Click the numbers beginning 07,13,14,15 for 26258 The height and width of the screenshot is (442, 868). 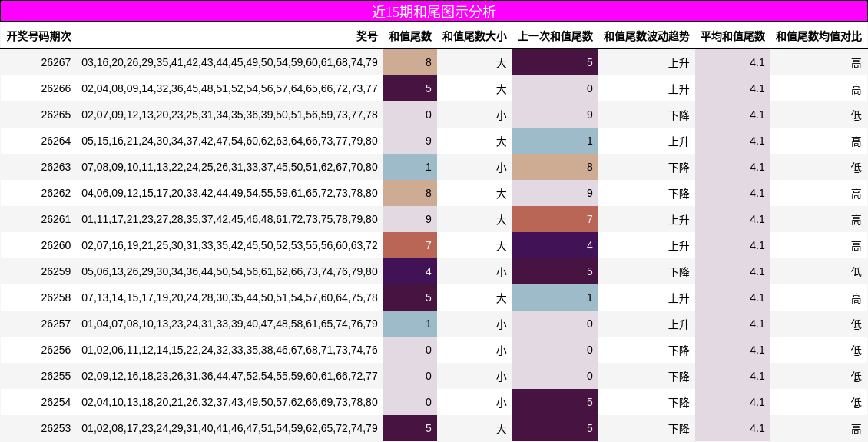(x=229, y=297)
